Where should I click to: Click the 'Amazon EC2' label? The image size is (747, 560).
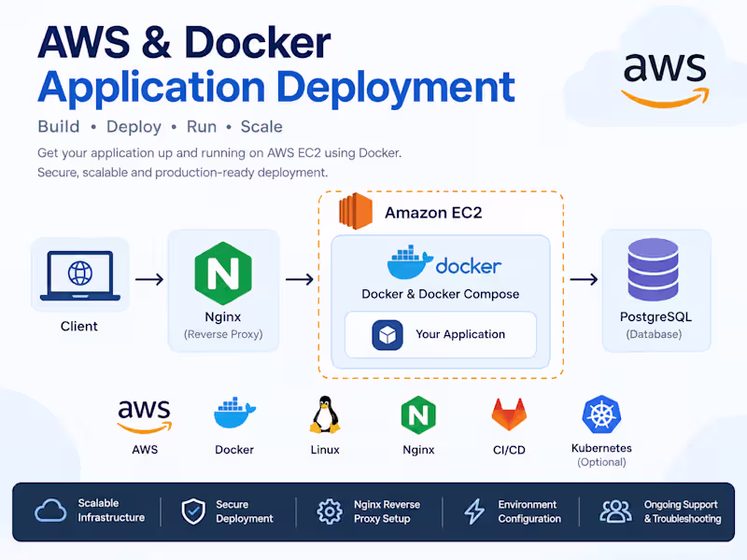pos(433,213)
